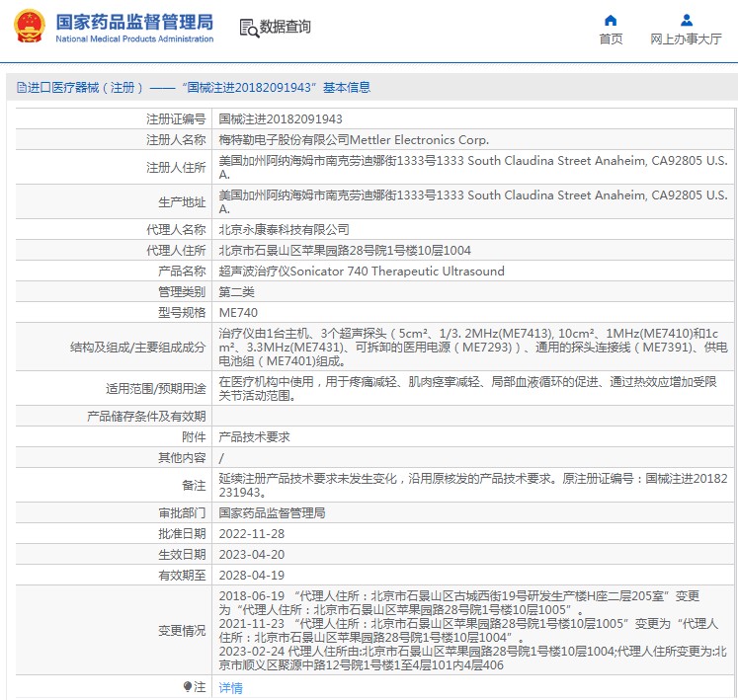The width and height of the screenshot is (738, 700).
Task: Open the 数据查询 search icon
Action: (249, 28)
